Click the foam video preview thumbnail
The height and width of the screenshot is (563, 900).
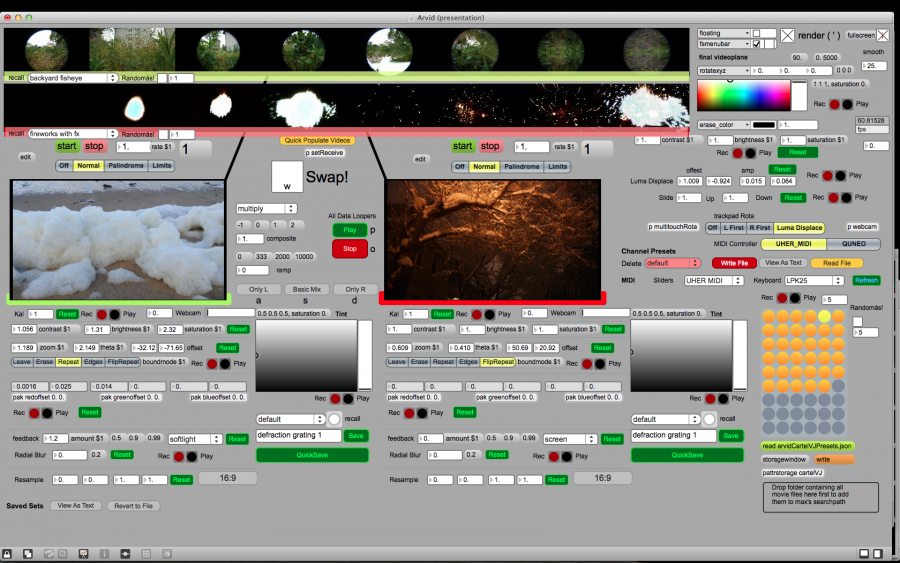(x=119, y=240)
